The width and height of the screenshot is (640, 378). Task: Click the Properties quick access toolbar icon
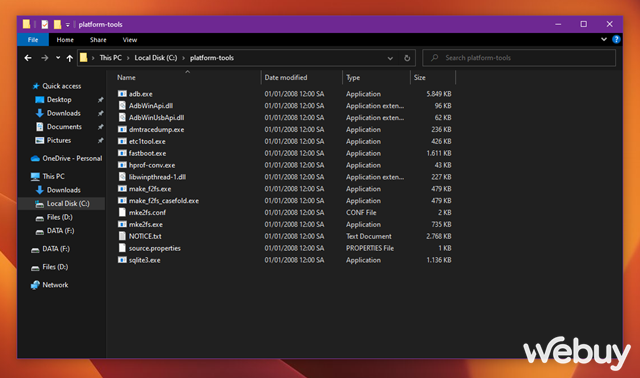point(45,24)
